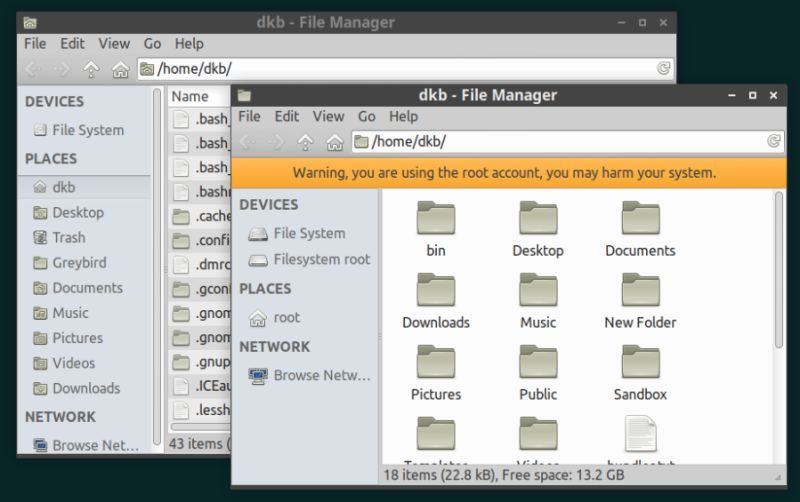Viewport: 800px width, 502px height.
Task: Click the forward arrow in back window toolbar
Action: pyautogui.click(x=62, y=69)
